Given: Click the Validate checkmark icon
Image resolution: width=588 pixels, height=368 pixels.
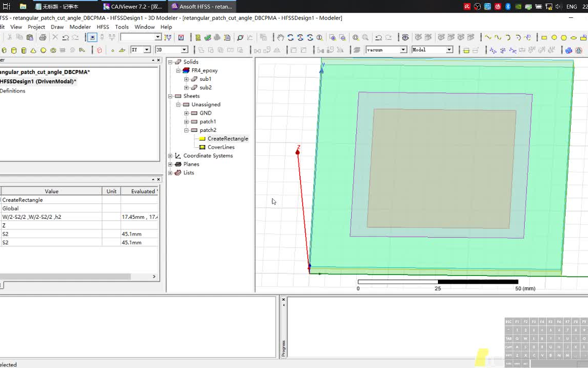Looking at the screenshot, I should pyautogui.click(x=208, y=37).
